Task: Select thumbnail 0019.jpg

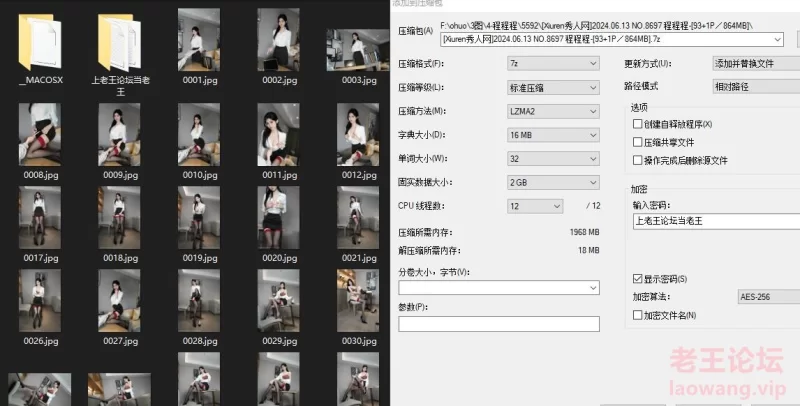Action: click(199, 218)
